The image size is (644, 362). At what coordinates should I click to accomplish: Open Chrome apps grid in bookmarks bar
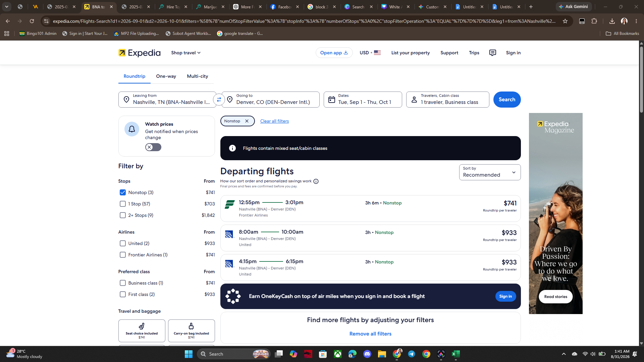coord(7,34)
